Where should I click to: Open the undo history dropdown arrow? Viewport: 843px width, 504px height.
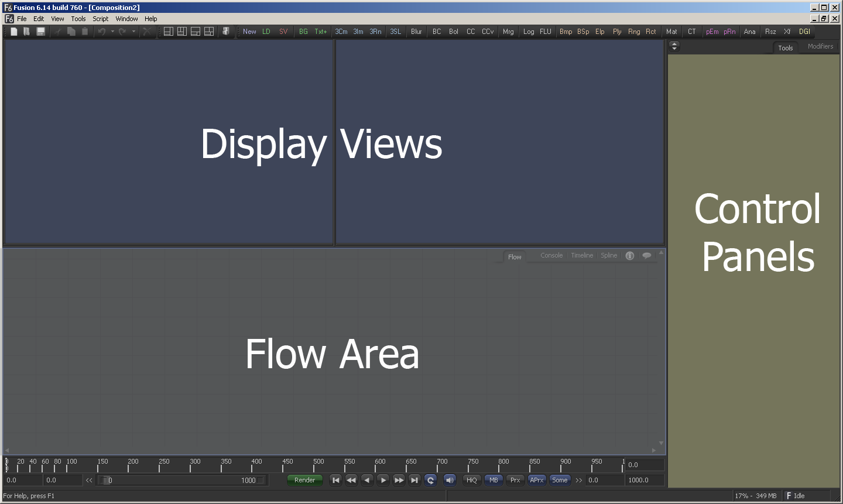coord(112,32)
